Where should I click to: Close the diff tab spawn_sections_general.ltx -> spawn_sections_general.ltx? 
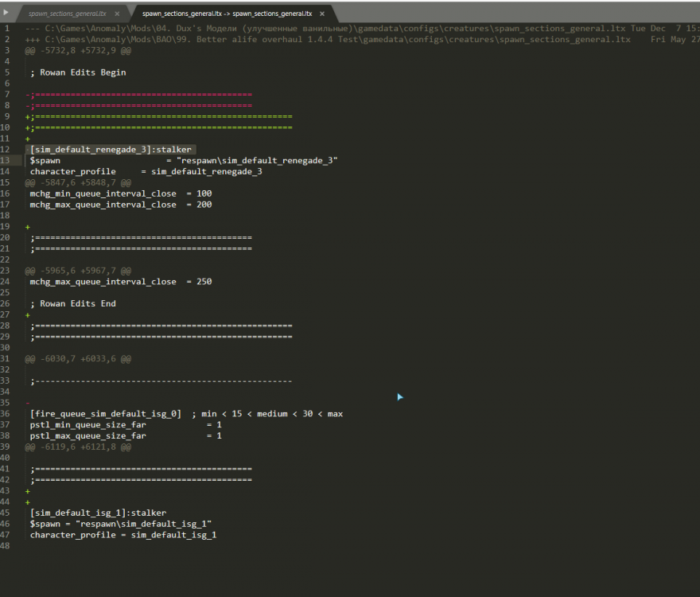pyautogui.click(x=323, y=14)
